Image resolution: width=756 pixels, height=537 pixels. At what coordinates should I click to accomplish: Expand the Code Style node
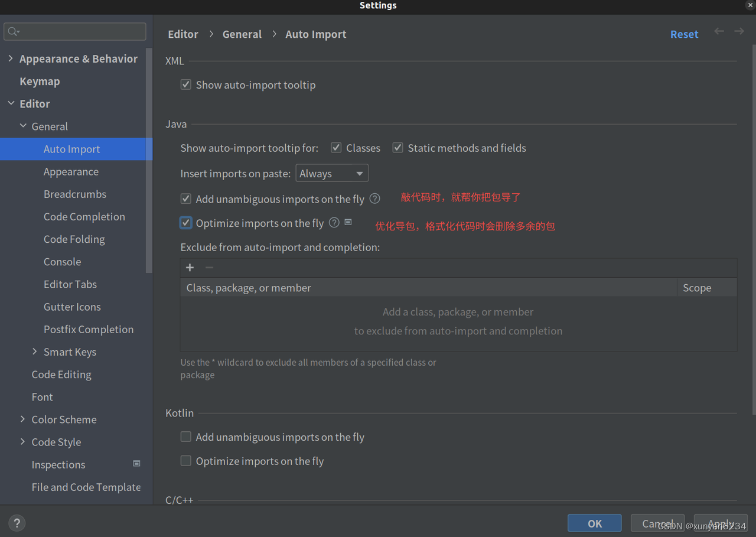click(x=23, y=441)
